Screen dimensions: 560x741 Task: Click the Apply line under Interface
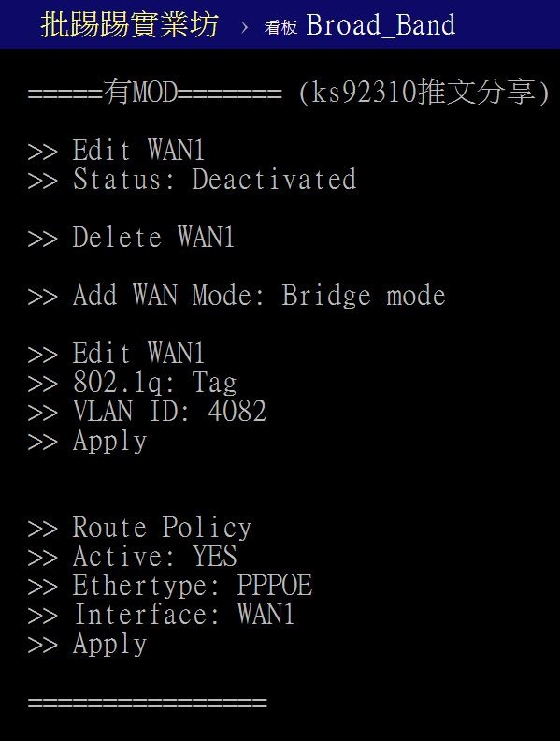tap(87, 645)
